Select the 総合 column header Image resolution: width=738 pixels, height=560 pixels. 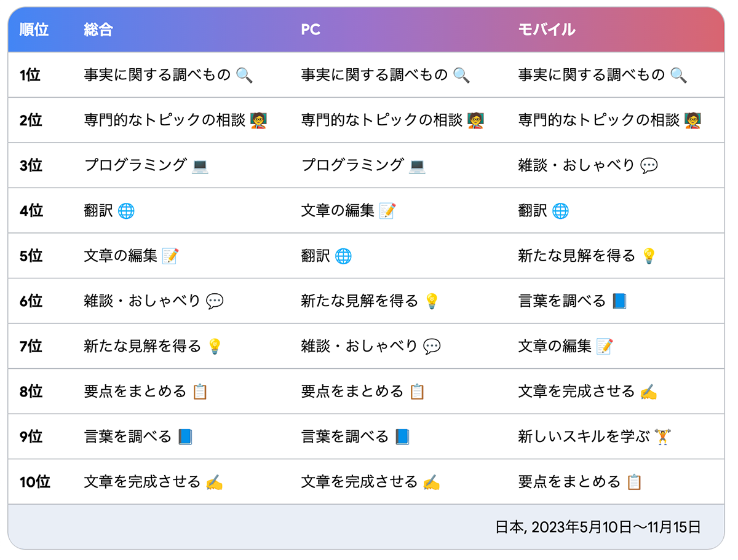coord(98,30)
